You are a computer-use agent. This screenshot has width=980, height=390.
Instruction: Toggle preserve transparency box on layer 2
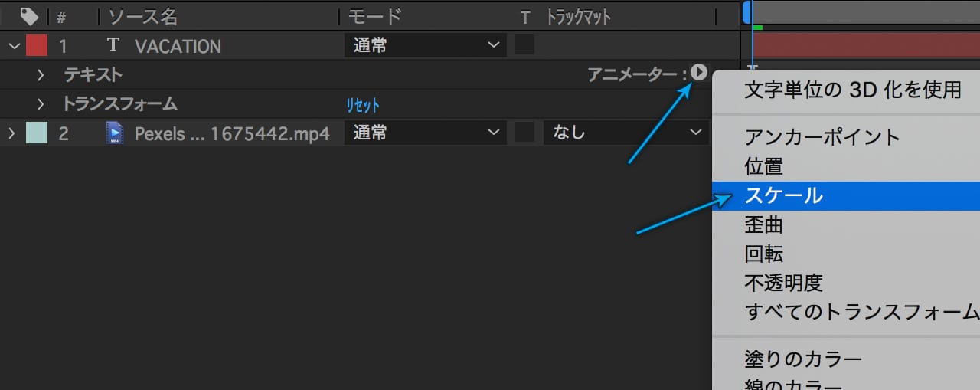(524, 133)
